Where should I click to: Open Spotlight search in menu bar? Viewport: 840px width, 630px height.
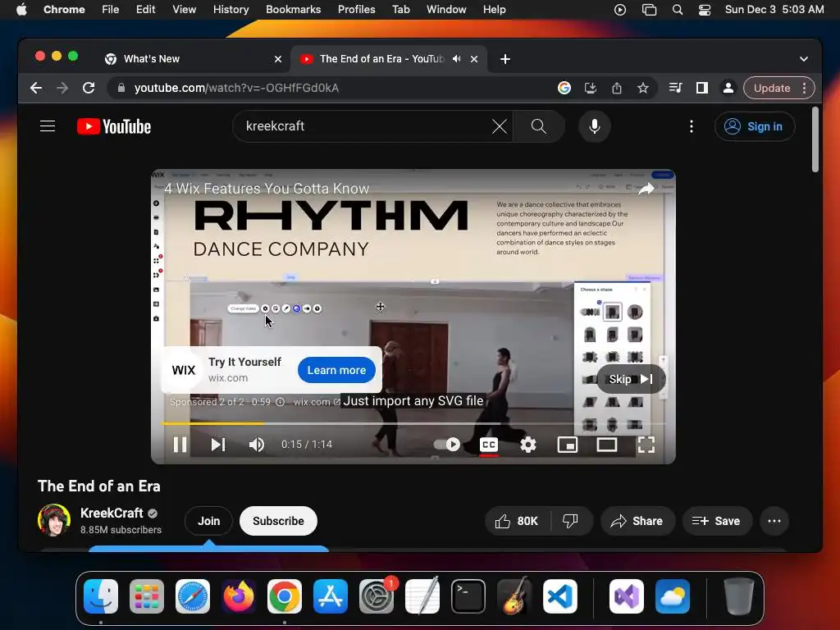(x=677, y=10)
